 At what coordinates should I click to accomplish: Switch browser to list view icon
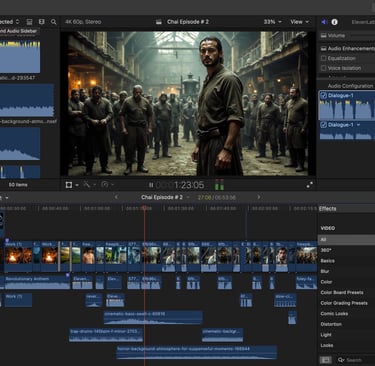tap(29, 22)
